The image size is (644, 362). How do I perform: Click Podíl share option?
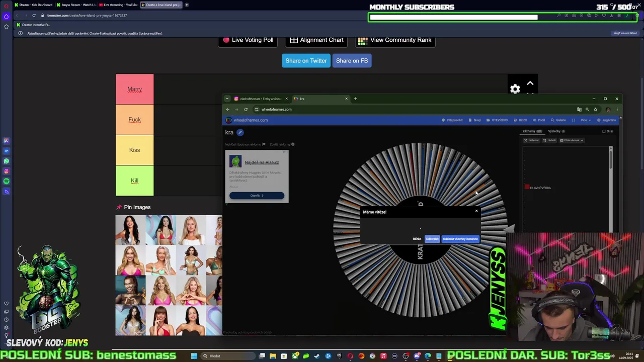[x=539, y=120]
